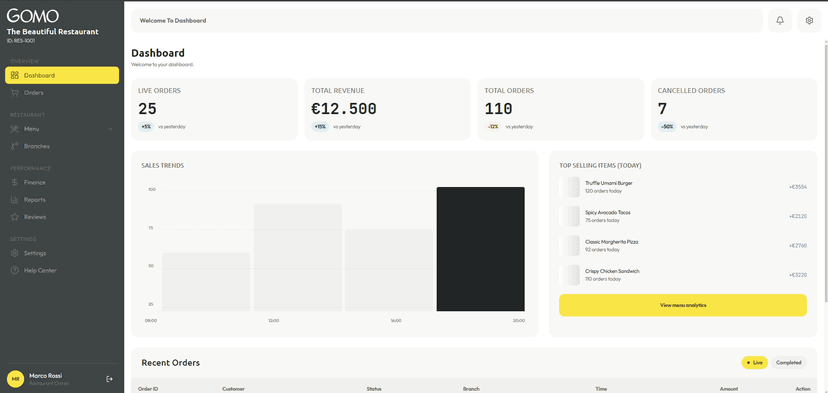Click the -50% badge under Cancelled Orders
Image resolution: width=828 pixels, height=393 pixels.
(x=667, y=127)
